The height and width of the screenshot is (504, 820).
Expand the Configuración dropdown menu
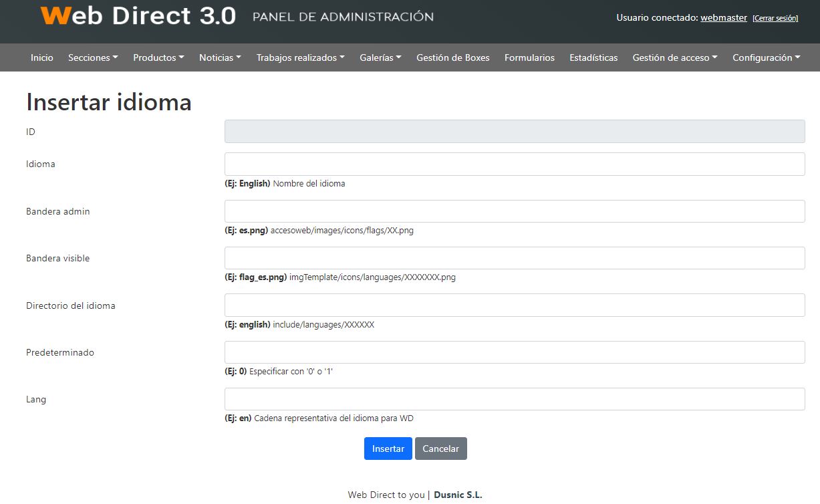coord(767,57)
